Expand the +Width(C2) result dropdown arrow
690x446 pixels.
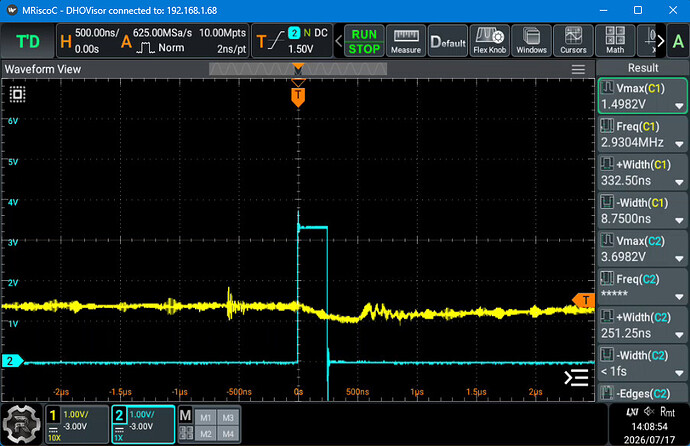(679, 335)
